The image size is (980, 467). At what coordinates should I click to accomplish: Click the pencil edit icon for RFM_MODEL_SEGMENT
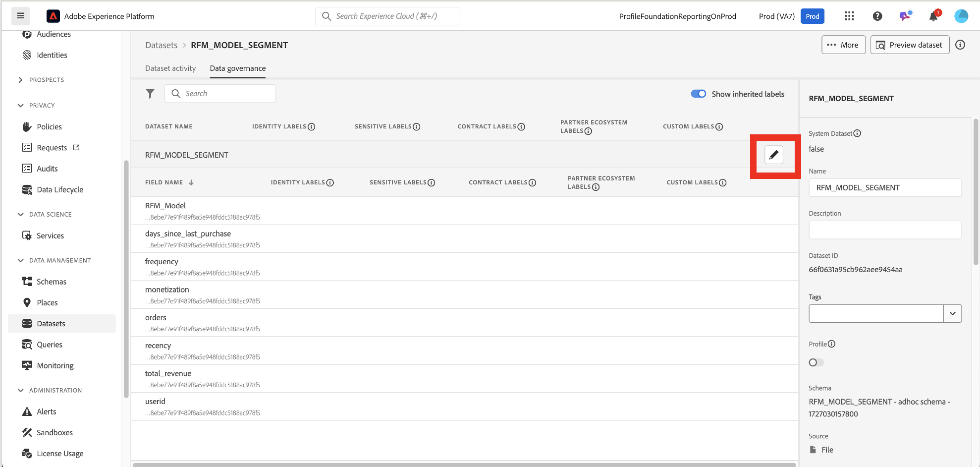pos(773,155)
